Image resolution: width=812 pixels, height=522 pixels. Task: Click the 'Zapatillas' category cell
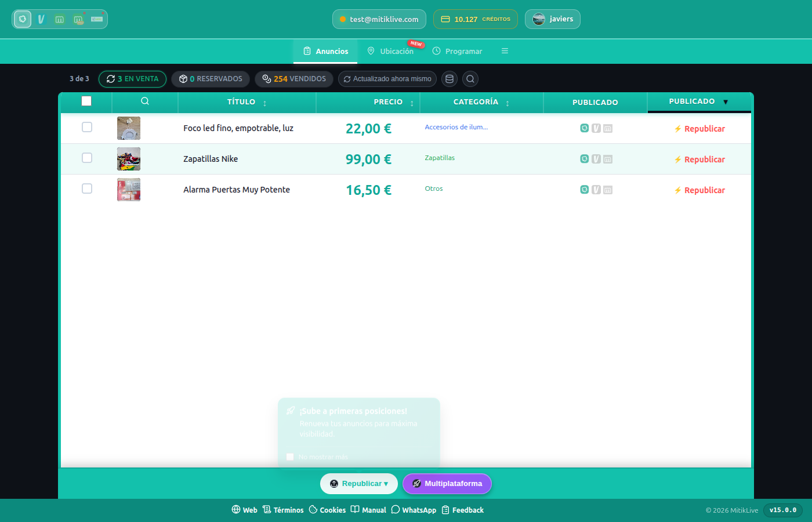tap(440, 158)
